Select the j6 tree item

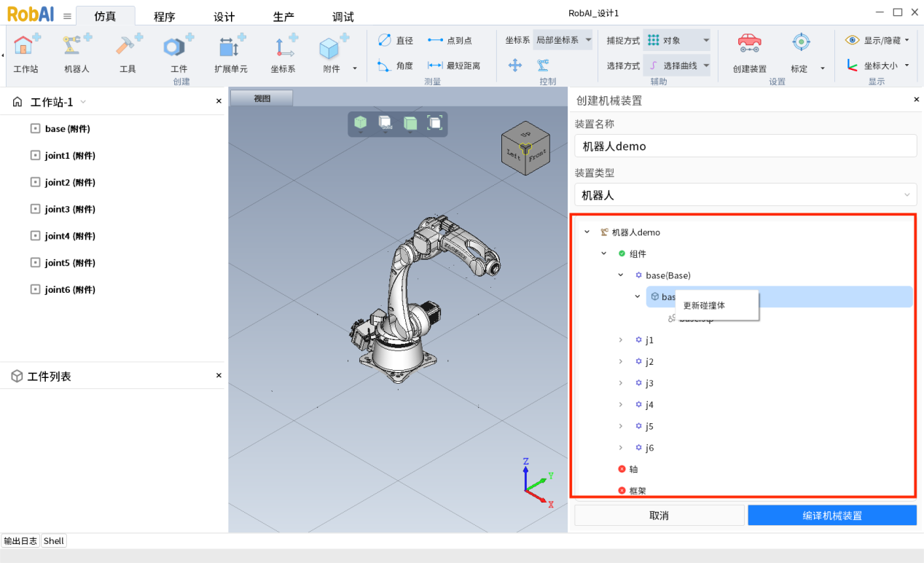[x=645, y=448]
